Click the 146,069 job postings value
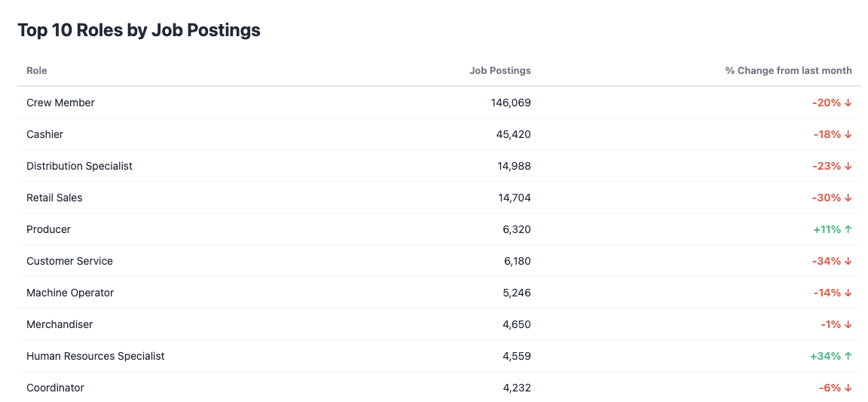This screenshot has height=402, width=868. pos(511,103)
